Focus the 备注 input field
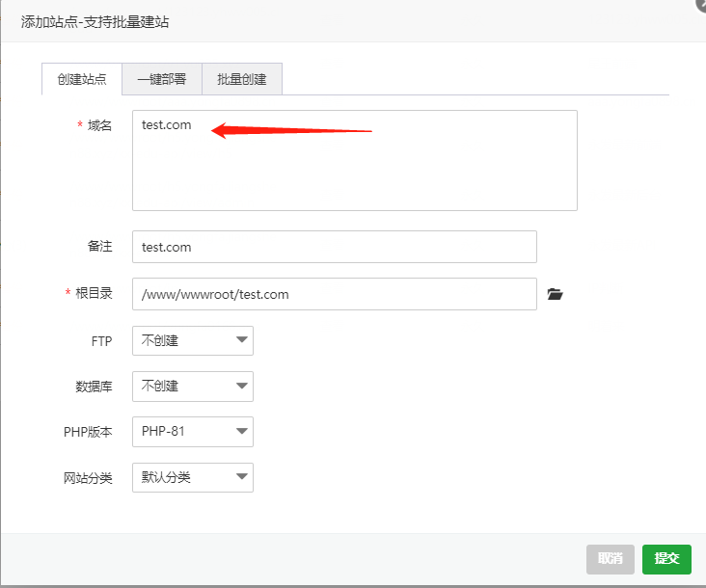This screenshot has height=588, width=706. [335, 247]
